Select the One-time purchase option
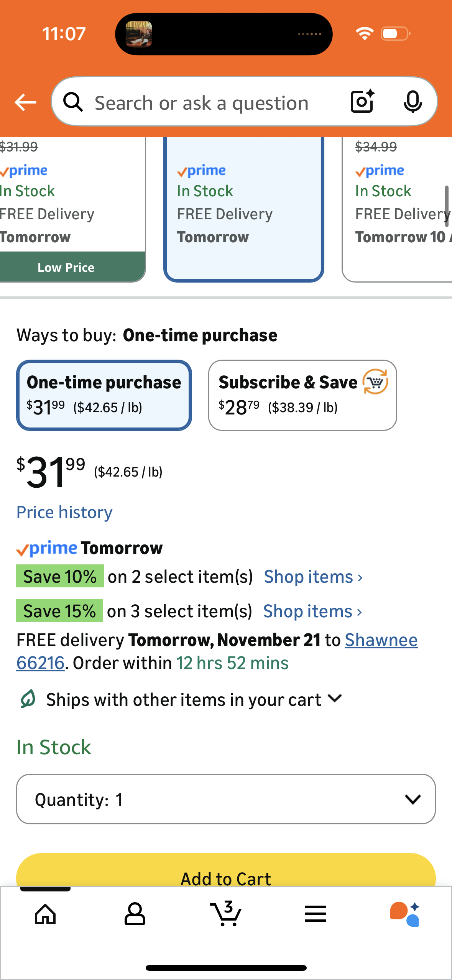Image resolution: width=452 pixels, height=980 pixels. click(x=104, y=395)
